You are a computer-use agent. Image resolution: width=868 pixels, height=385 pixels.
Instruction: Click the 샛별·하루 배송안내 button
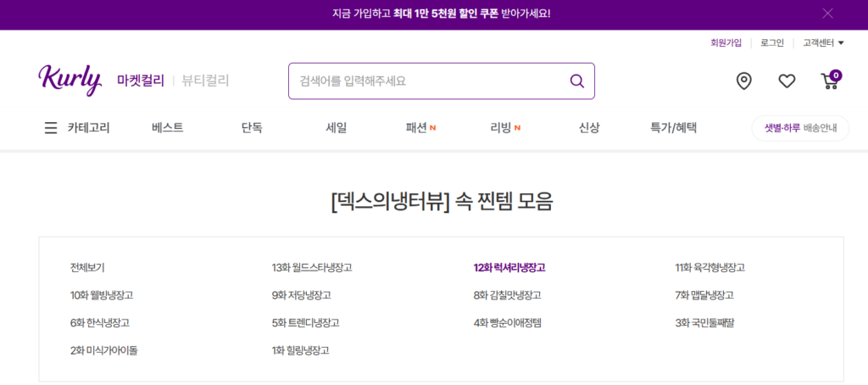coord(799,128)
